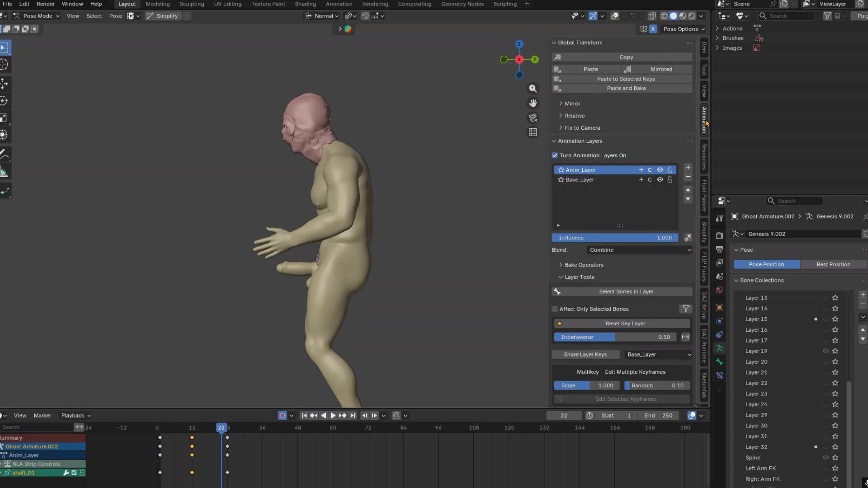This screenshot has height=488, width=868.
Task: Click the viewport zoom magnifier icon
Action: click(x=533, y=89)
